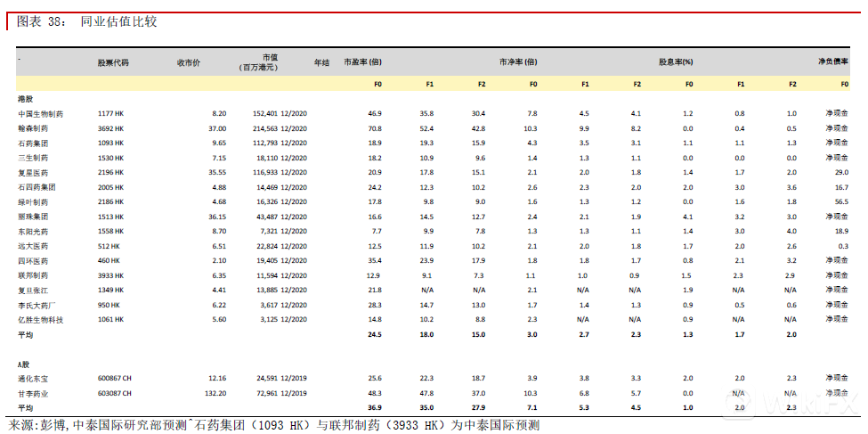Screen dimensions: 868x434
Task: Click the 远大医药 row label
Action: pos(33,246)
